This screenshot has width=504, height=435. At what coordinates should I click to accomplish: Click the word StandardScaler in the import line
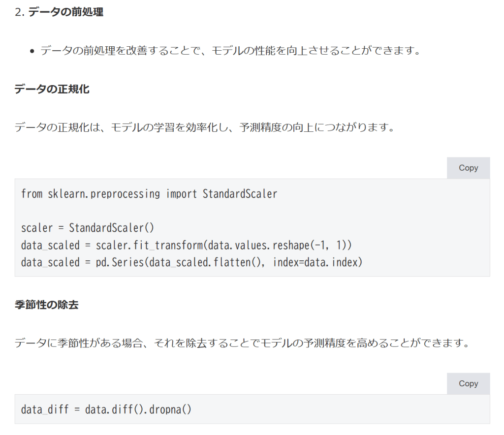[240, 194]
